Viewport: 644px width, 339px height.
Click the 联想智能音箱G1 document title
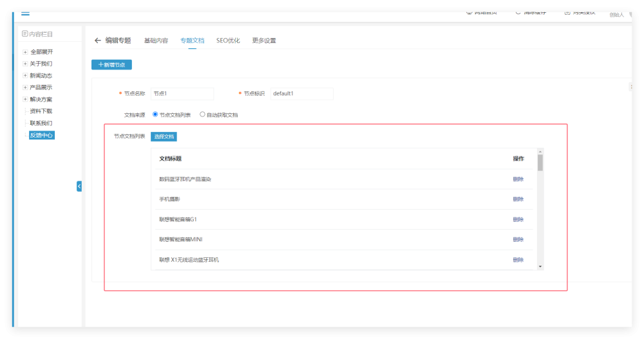[178, 219]
